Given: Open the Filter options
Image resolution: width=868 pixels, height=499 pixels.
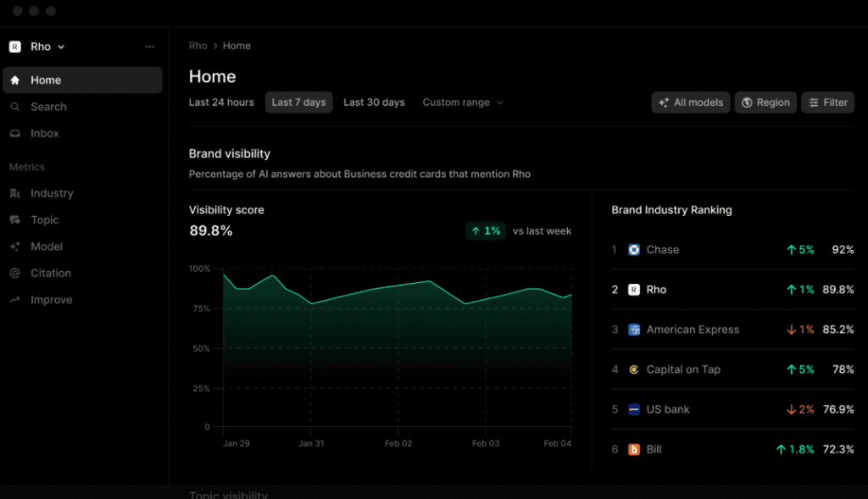Looking at the screenshot, I should 827,103.
